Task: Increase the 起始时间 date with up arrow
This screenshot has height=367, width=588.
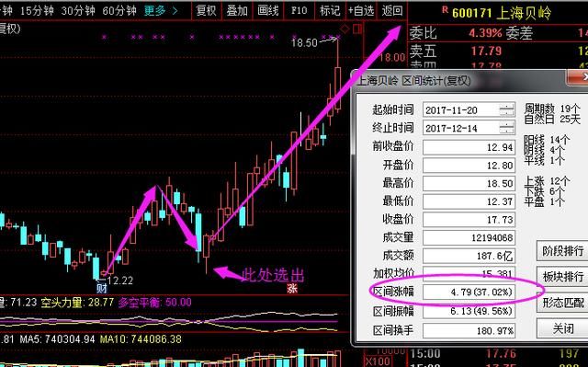Action: pyautogui.click(x=507, y=107)
